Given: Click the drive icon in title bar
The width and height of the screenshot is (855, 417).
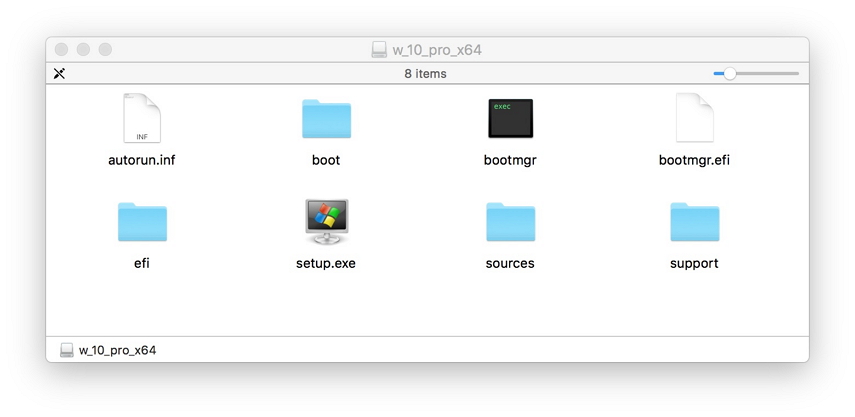Looking at the screenshot, I should 379,50.
